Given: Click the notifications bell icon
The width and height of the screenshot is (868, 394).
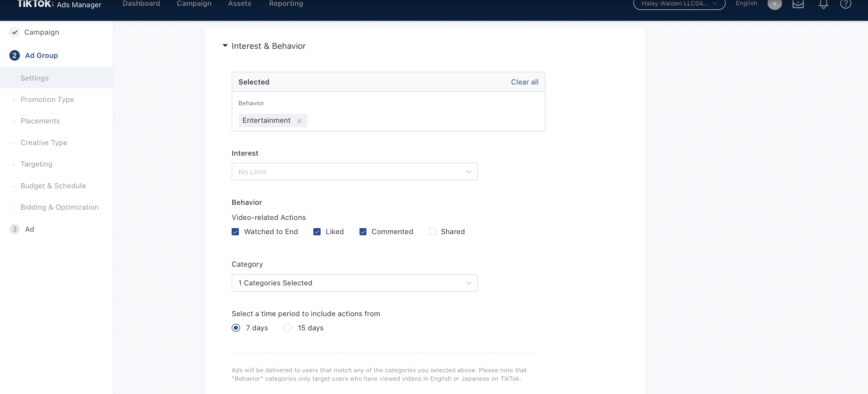Looking at the screenshot, I should tap(823, 4).
